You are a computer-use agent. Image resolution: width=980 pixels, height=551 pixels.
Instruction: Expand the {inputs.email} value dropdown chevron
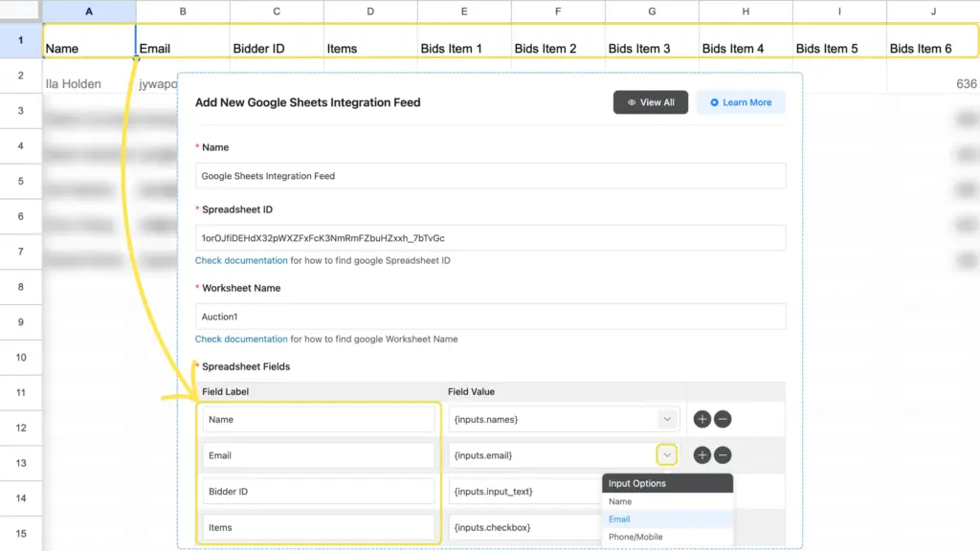[x=667, y=455]
